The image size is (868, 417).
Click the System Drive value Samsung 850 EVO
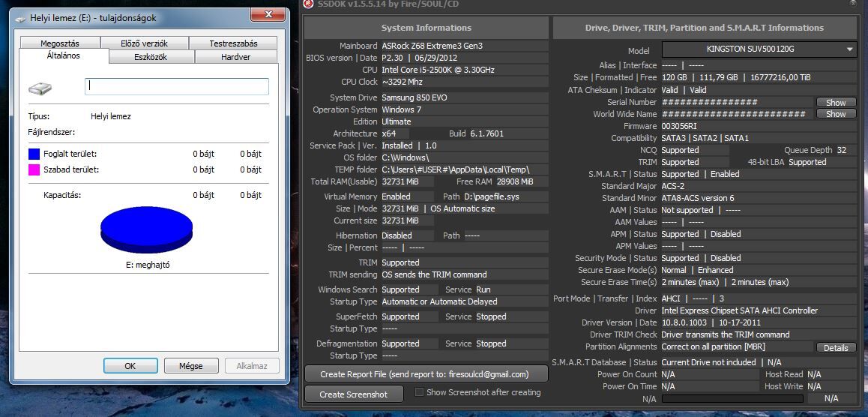415,97
